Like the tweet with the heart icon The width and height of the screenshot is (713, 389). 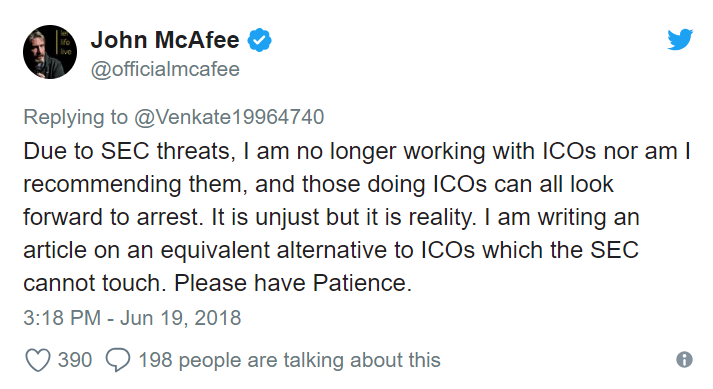(37, 360)
